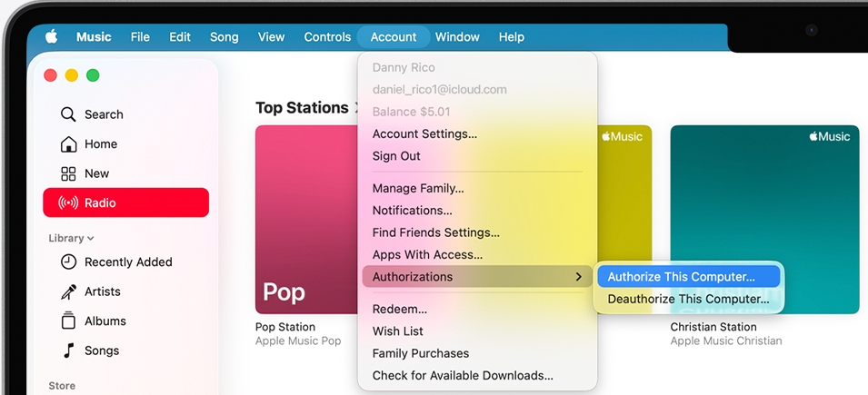The width and height of the screenshot is (868, 395).
Task: Show Albums in the library
Action: pos(125,321)
